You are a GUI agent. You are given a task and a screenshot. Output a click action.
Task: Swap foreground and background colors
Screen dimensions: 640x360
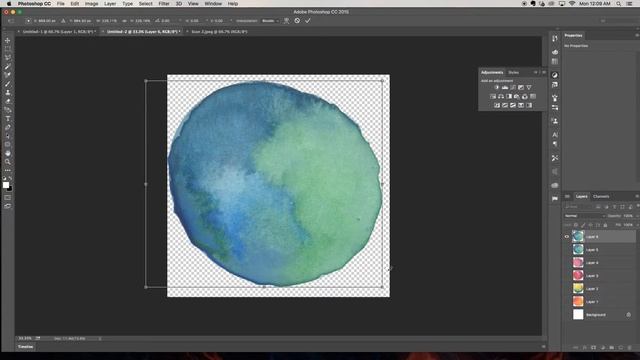click(10, 179)
